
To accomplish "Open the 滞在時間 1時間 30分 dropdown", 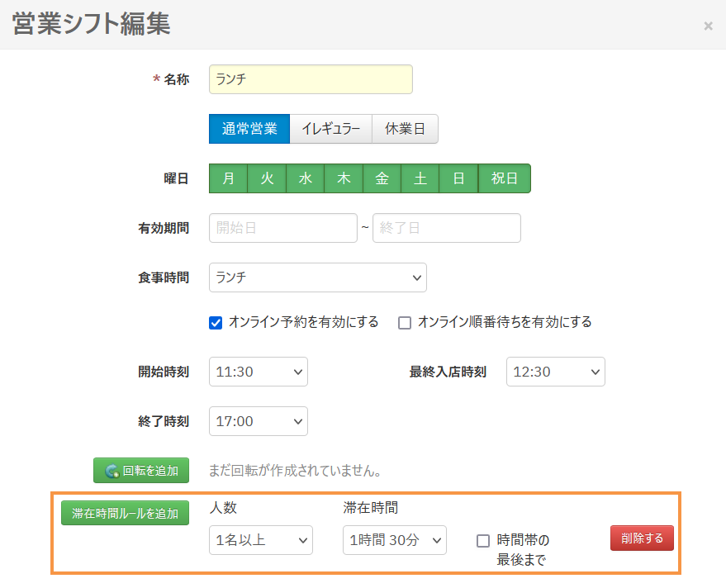I will [395, 540].
